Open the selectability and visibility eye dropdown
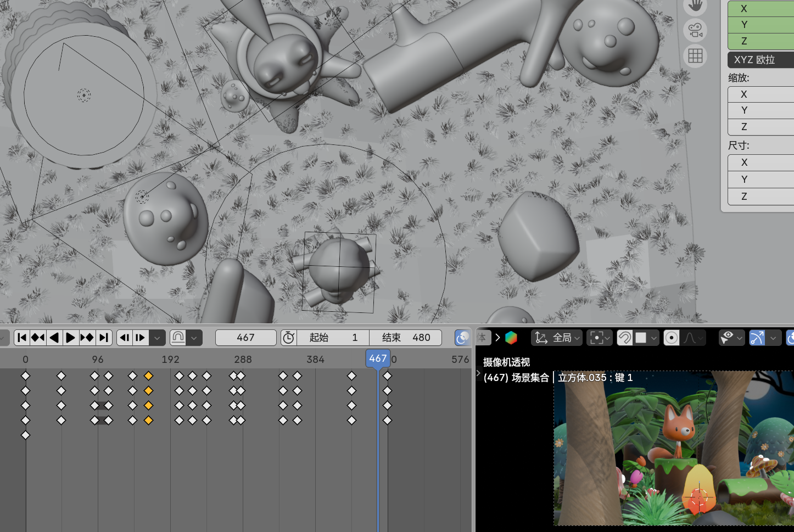The image size is (794, 532). 731,338
